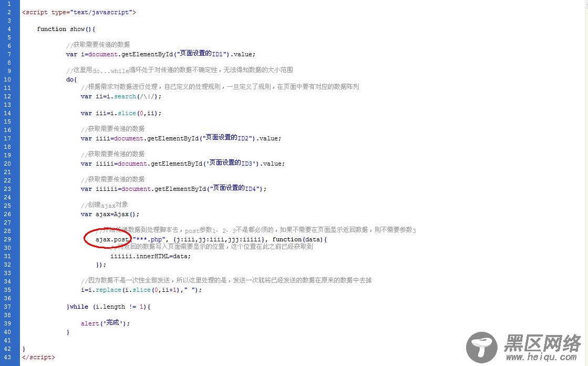Click line number 20 in the gutter
Screen dimensions: 588x366
(x=7, y=164)
